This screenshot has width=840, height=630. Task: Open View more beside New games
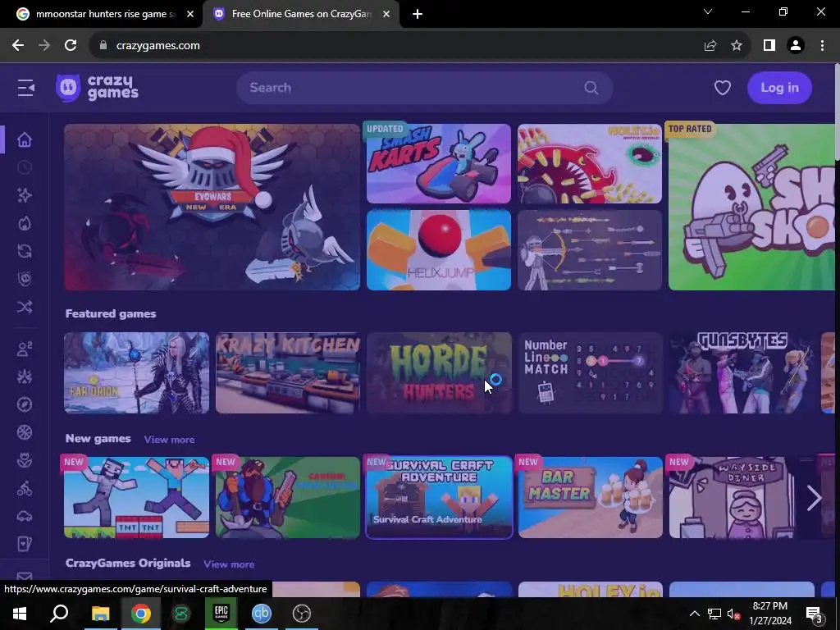point(169,440)
